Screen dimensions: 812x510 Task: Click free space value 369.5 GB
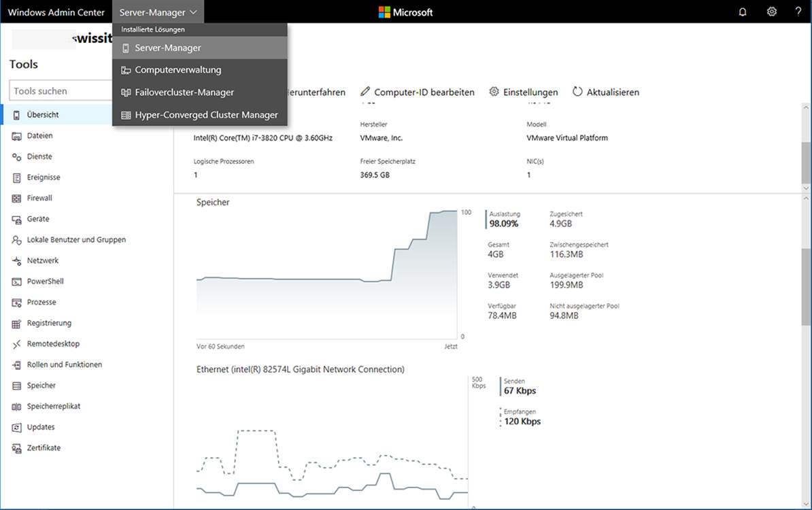375,175
